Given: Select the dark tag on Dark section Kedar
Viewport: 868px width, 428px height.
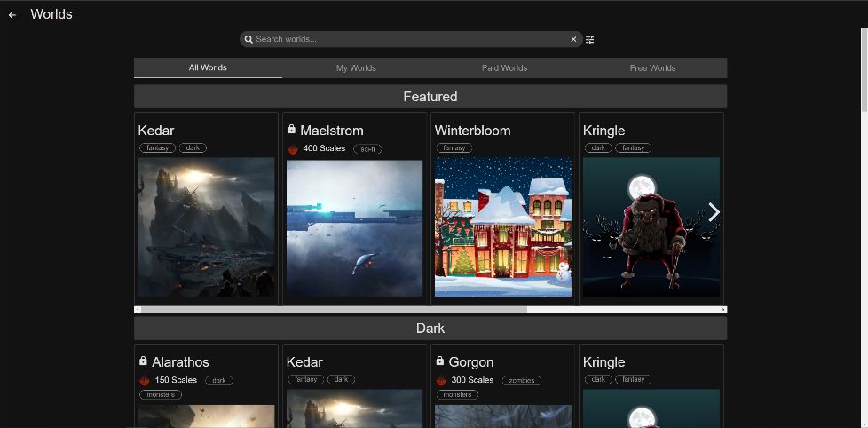Looking at the screenshot, I should [341, 379].
